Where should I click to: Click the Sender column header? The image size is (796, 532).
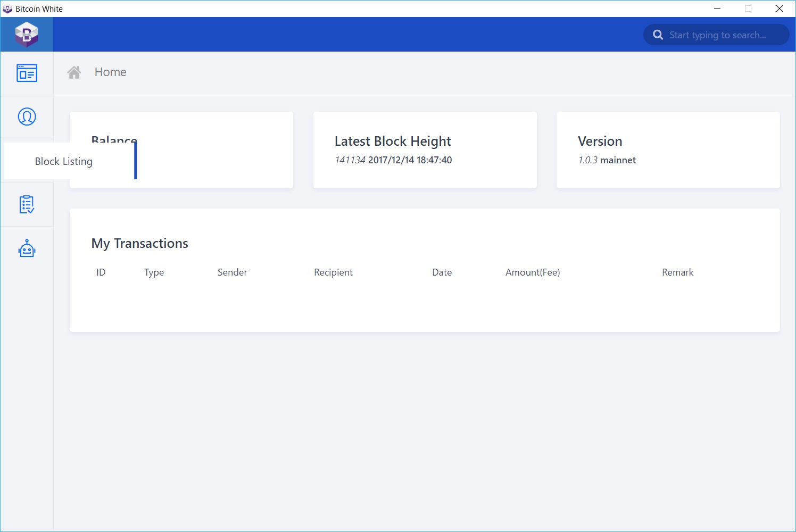pyautogui.click(x=233, y=272)
